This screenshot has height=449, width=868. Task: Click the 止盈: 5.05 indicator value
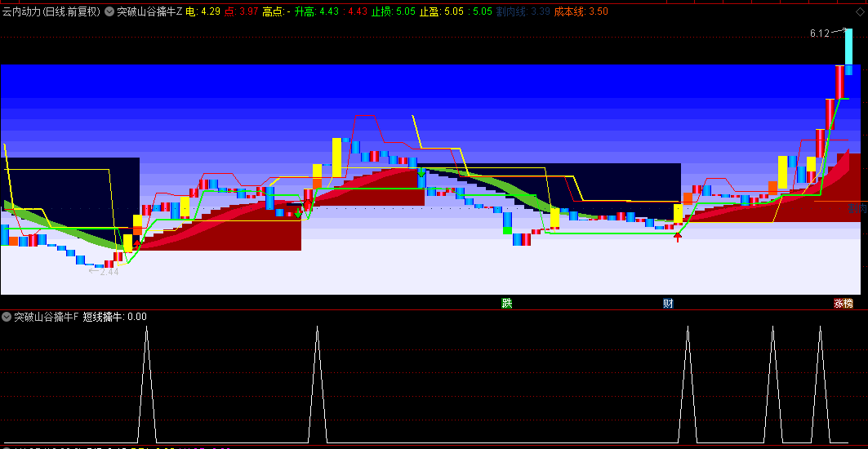tap(441, 11)
